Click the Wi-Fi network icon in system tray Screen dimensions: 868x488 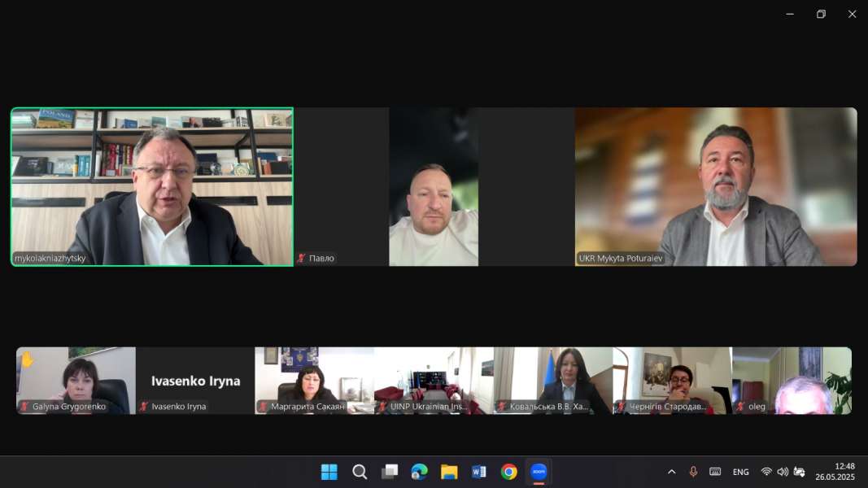point(766,472)
